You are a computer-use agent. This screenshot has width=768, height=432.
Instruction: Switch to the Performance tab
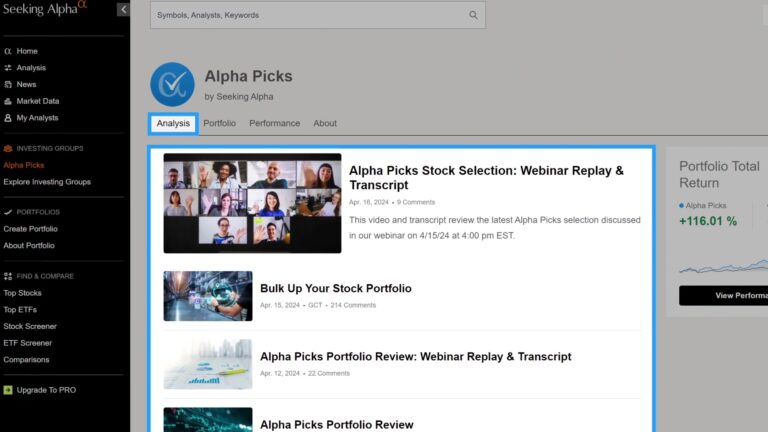coord(274,123)
